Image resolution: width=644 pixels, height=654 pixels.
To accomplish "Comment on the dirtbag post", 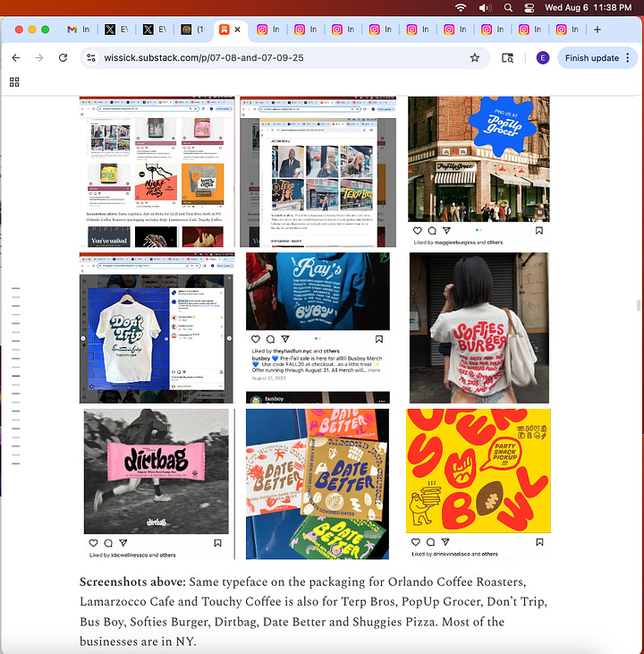I will pyautogui.click(x=108, y=543).
